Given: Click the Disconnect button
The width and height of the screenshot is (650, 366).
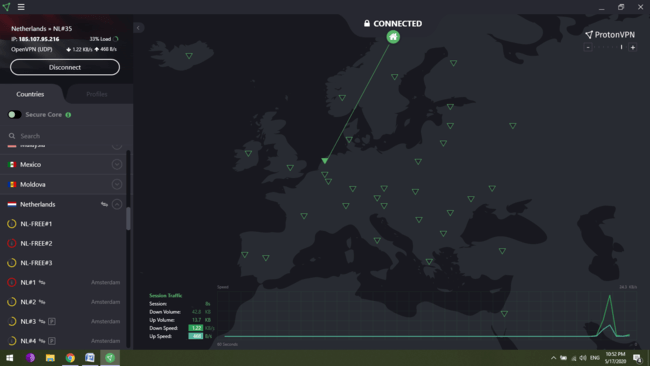Looking at the screenshot, I should (65, 67).
